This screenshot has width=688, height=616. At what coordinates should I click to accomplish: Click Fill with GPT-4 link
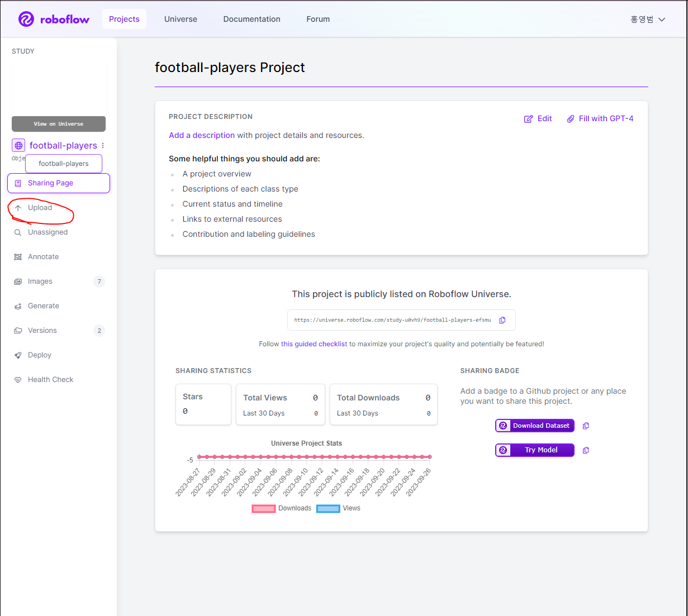click(600, 118)
